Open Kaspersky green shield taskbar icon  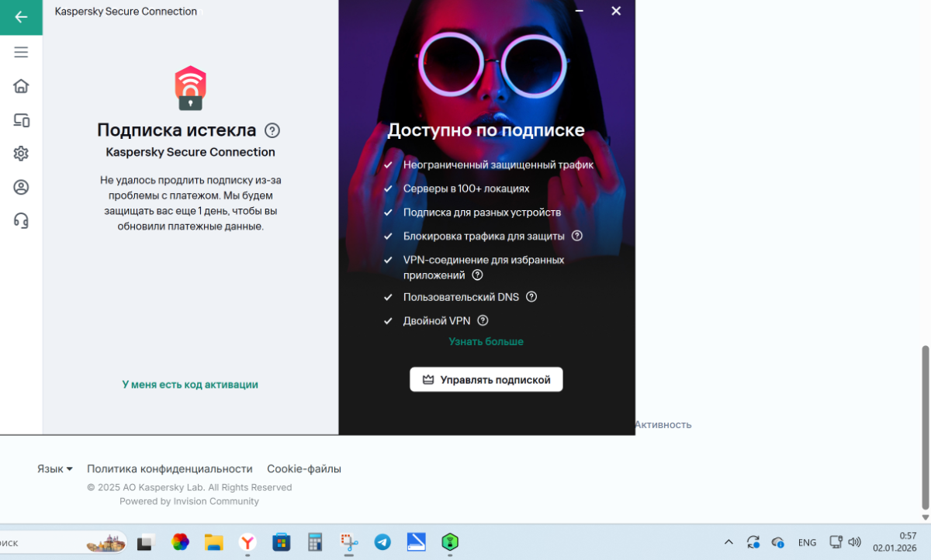(x=450, y=542)
